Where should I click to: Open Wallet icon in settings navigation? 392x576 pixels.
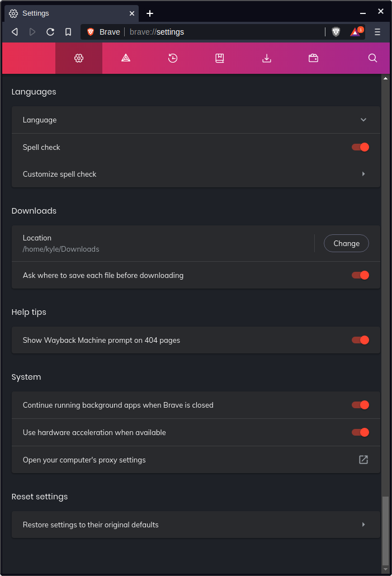click(314, 58)
